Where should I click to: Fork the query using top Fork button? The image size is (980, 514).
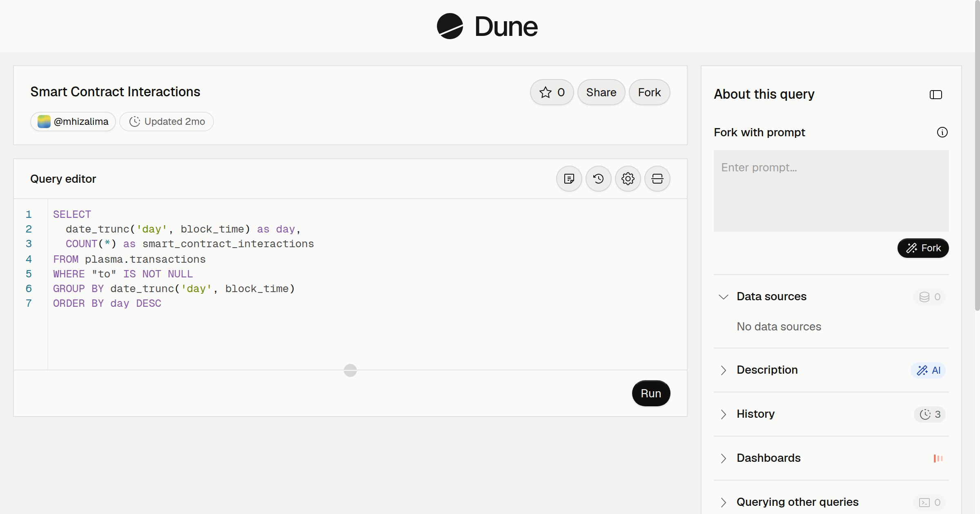(649, 92)
